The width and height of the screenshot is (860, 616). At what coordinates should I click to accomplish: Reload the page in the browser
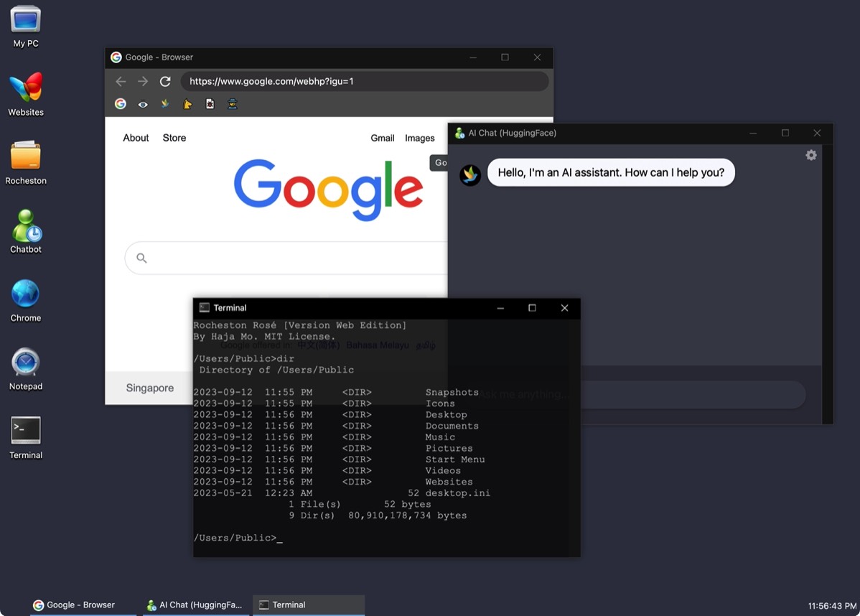click(x=165, y=81)
